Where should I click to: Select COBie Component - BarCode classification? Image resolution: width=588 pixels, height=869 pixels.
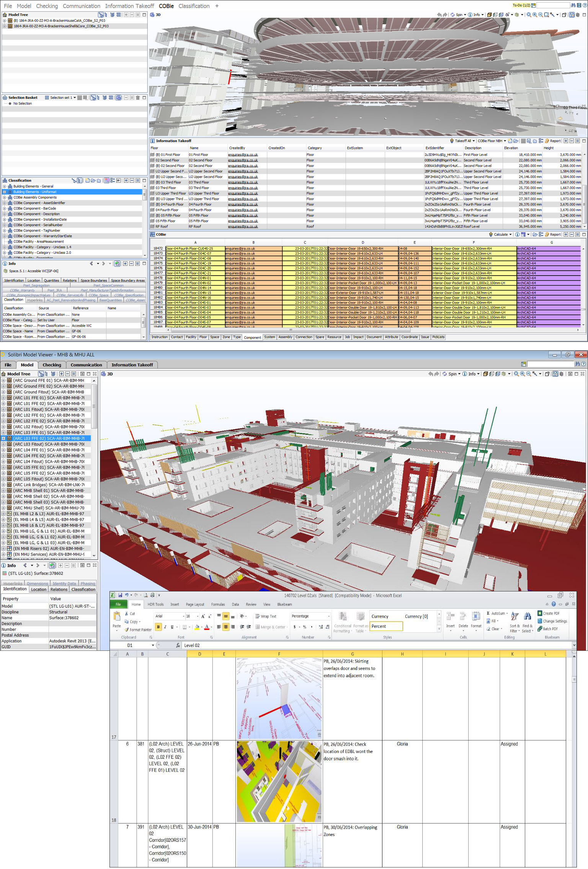pyautogui.click(x=35, y=209)
